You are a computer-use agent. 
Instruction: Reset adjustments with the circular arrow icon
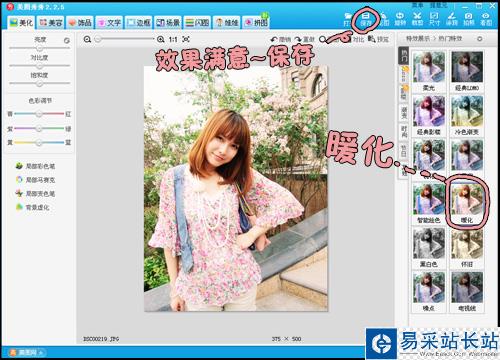tap(67, 40)
